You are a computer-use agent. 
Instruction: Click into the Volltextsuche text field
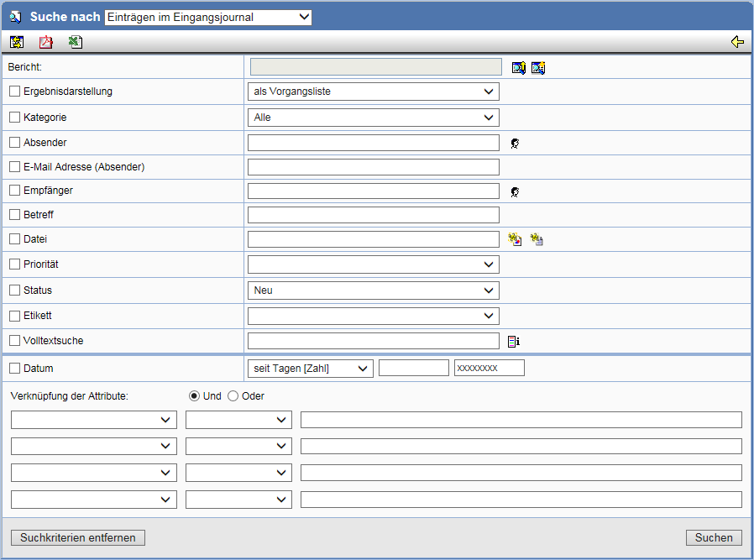(373, 341)
